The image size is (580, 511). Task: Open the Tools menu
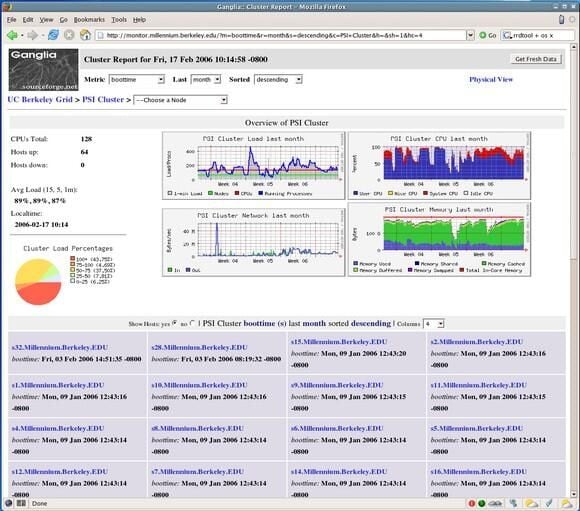119,20
